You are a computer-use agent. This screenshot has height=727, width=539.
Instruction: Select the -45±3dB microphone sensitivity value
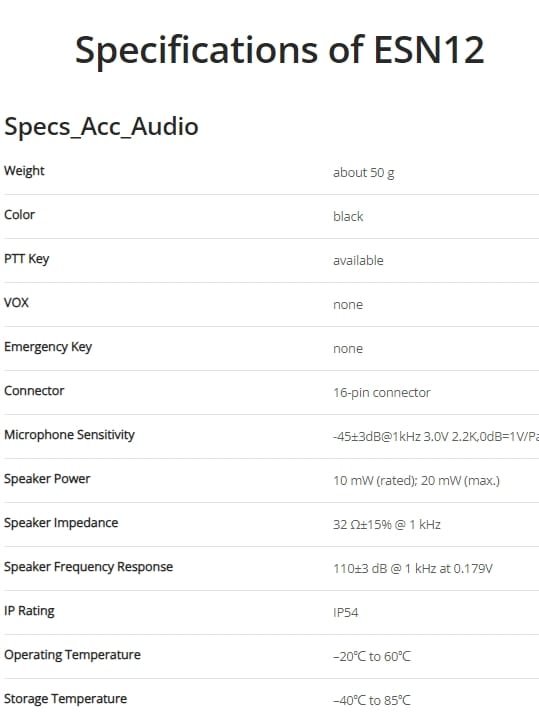(x=436, y=437)
